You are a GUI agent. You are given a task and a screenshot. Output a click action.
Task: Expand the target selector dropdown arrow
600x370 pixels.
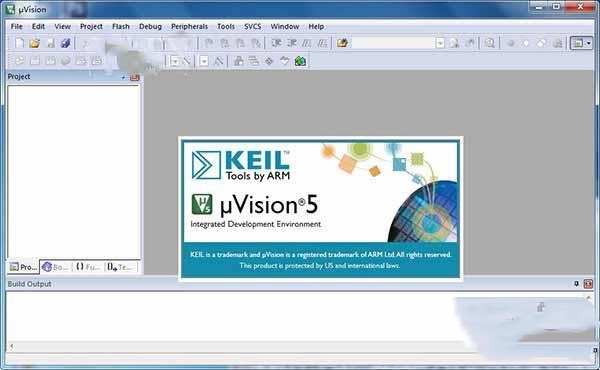click(174, 61)
